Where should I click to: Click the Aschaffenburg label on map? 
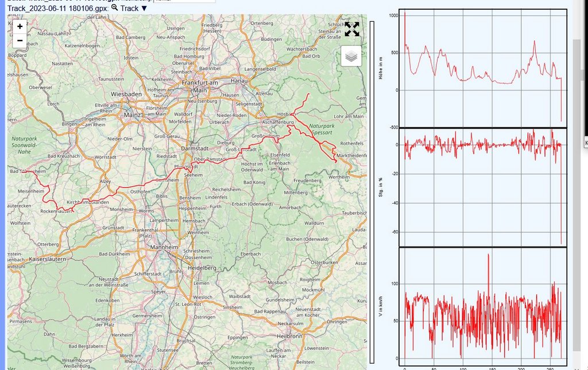coord(278,122)
